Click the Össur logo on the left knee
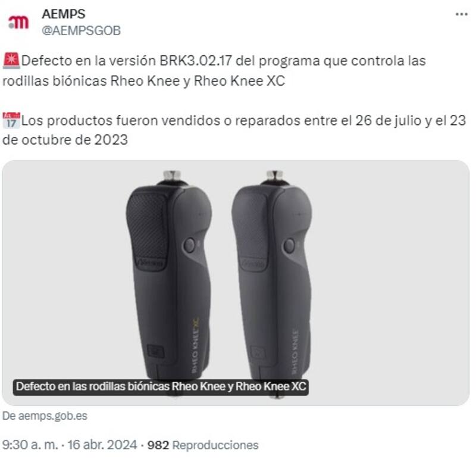 click(150, 263)
